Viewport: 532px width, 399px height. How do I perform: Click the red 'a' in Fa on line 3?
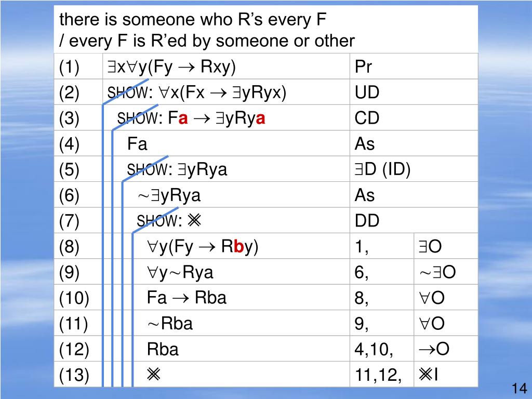pos(183,118)
